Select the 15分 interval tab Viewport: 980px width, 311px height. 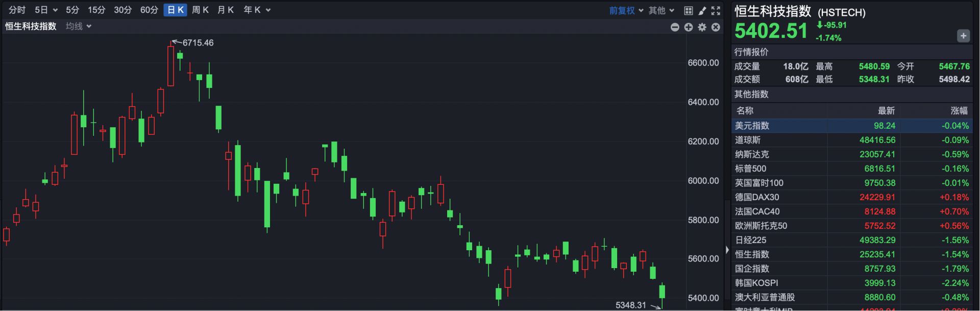coord(96,10)
